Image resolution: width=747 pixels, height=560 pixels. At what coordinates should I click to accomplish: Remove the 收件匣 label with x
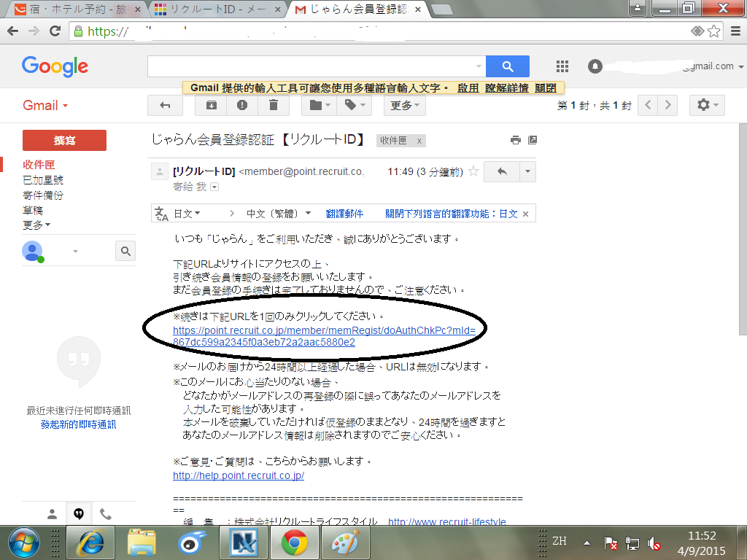(x=419, y=141)
